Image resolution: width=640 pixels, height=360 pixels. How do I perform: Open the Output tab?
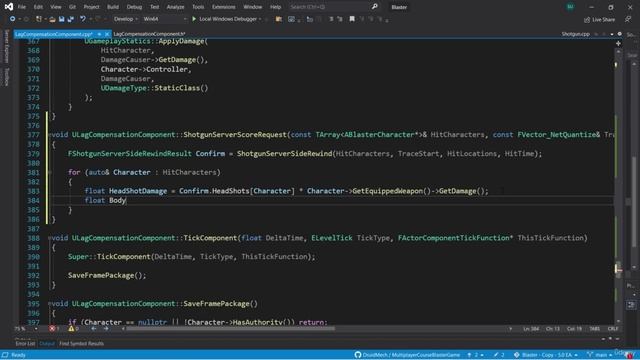click(47, 344)
